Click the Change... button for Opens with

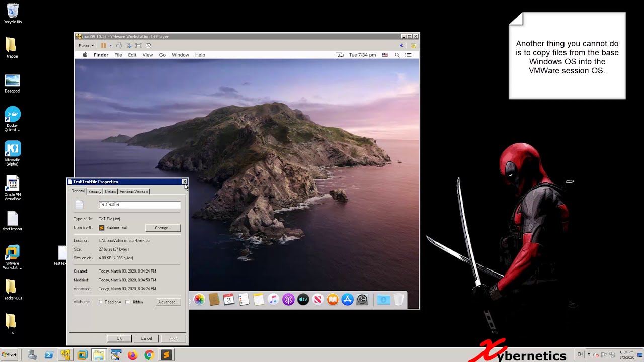pyautogui.click(x=163, y=228)
